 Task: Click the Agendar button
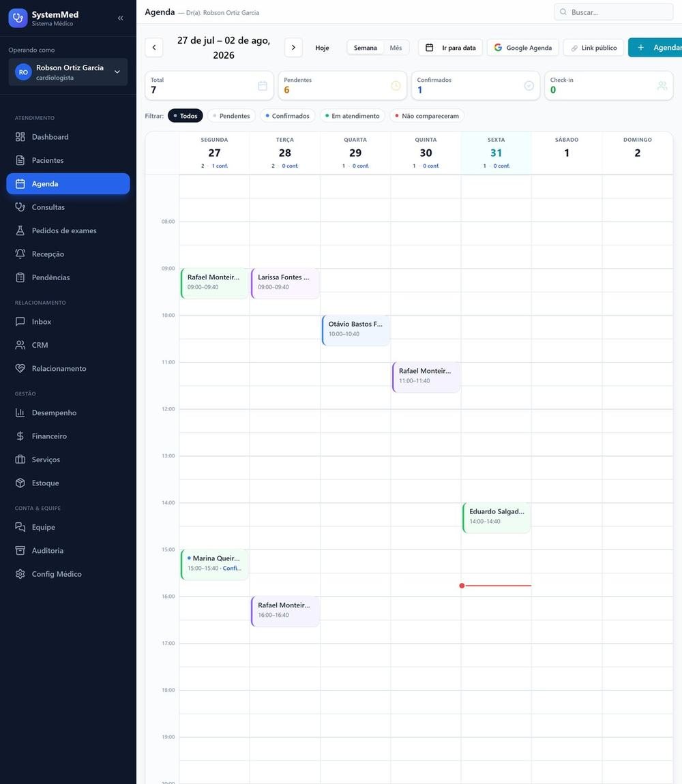tap(655, 48)
